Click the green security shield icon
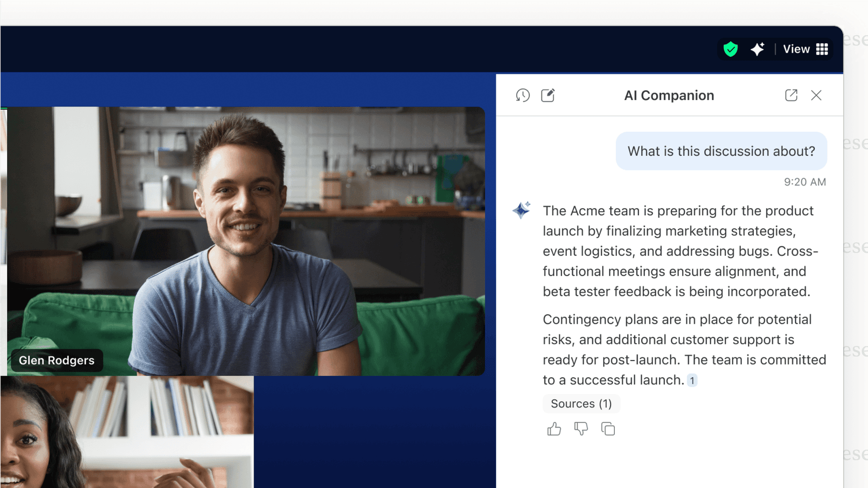The height and width of the screenshot is (488, 868). (x=731, y=49)
